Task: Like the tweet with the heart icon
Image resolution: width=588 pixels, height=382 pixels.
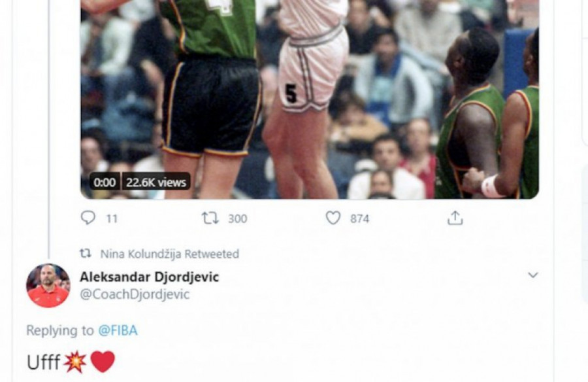Action: pyautogui.click(x=333, y=218)
